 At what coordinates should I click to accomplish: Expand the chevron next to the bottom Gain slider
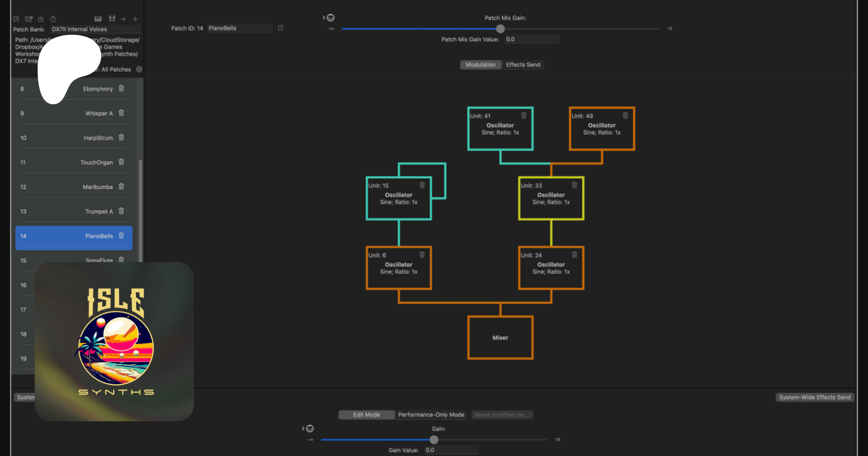(x=303, y=428)
